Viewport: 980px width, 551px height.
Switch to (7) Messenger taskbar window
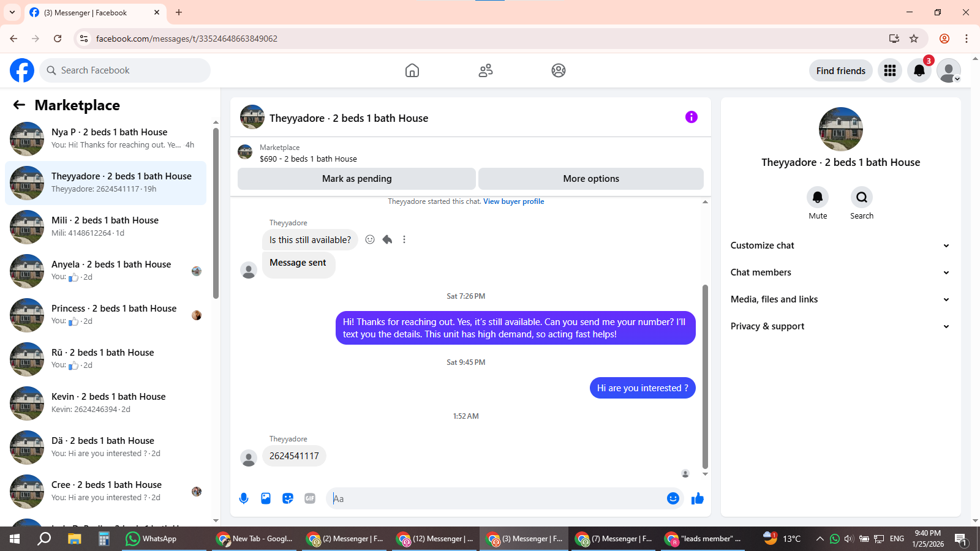pyautogui.click(x=614, y=539)
